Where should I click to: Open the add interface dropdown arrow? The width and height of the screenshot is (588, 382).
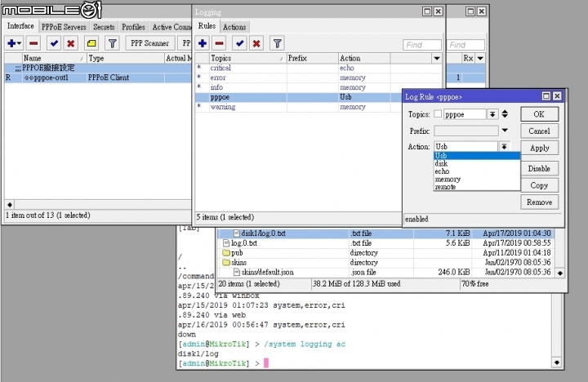click(19, 43)
